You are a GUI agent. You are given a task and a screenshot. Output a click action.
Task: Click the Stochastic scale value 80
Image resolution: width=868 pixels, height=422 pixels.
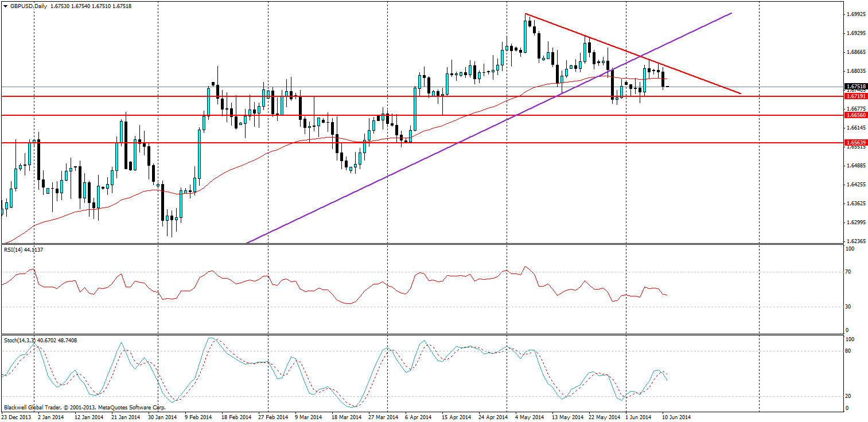click(849, 351)
